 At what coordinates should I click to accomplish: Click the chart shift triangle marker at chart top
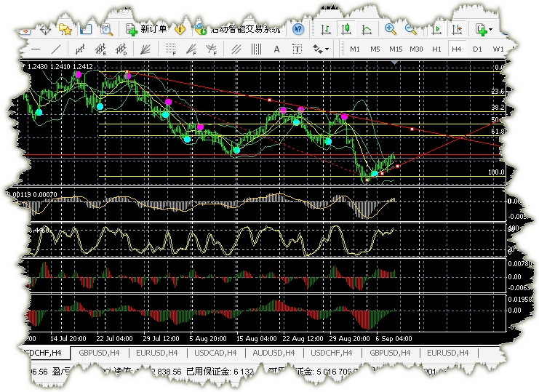coord(395,63)
